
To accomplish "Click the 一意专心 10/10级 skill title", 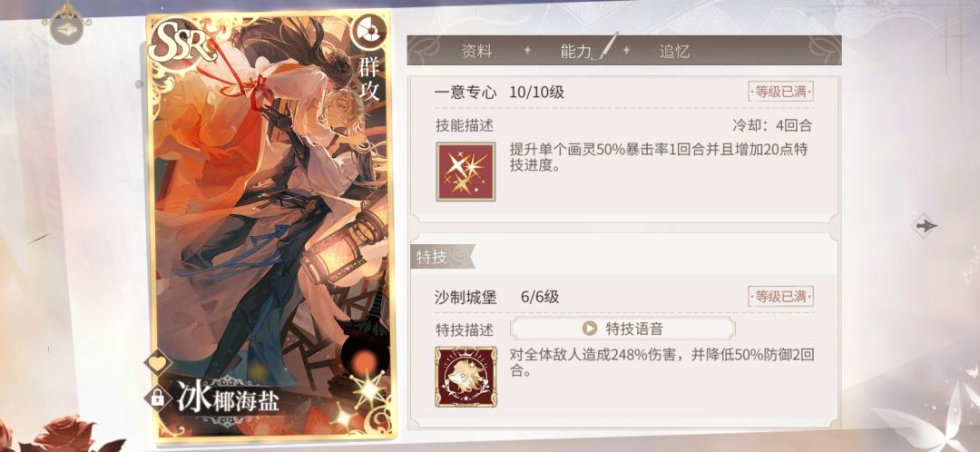I will (x=500, y=93).
